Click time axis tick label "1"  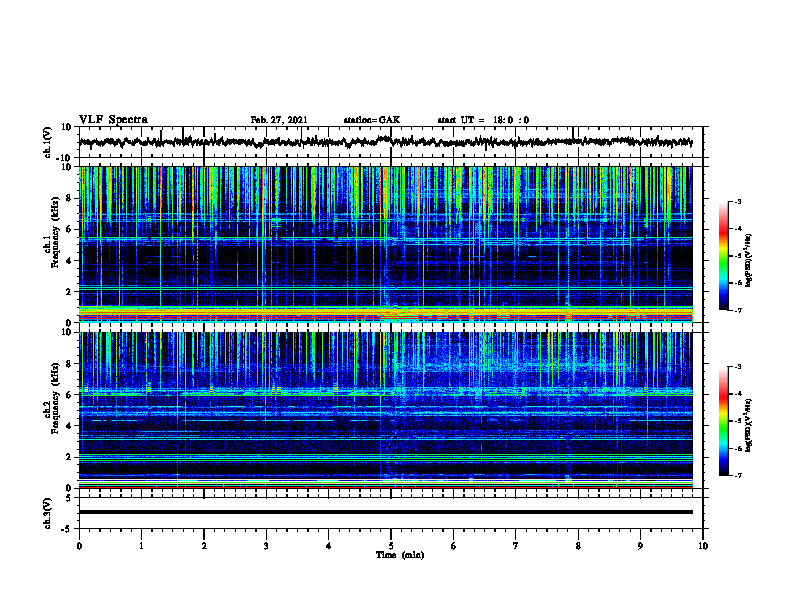pos(141,546)
